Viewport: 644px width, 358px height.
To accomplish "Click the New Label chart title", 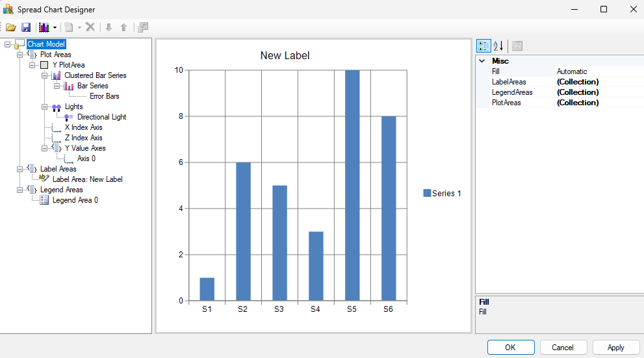I will (285, 55).
